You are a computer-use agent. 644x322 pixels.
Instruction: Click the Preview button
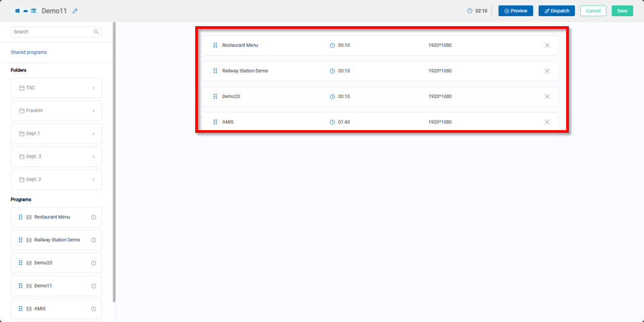pyautogui.click(x=515, y=11)
